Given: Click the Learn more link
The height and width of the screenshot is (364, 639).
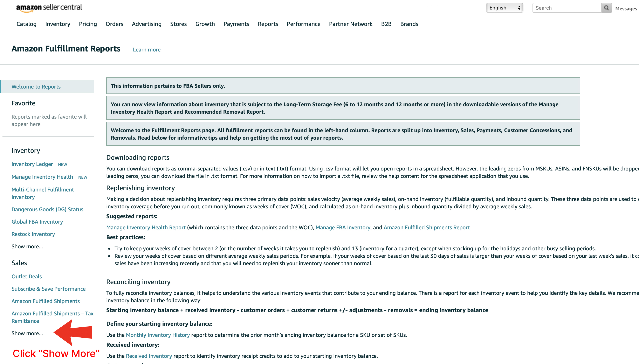Looking at the screenshot, I should click(147, 49).
